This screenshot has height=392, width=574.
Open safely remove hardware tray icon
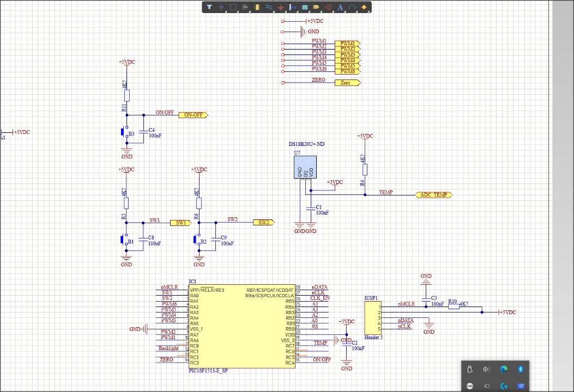pyautogui.click(x=470, y=369)
